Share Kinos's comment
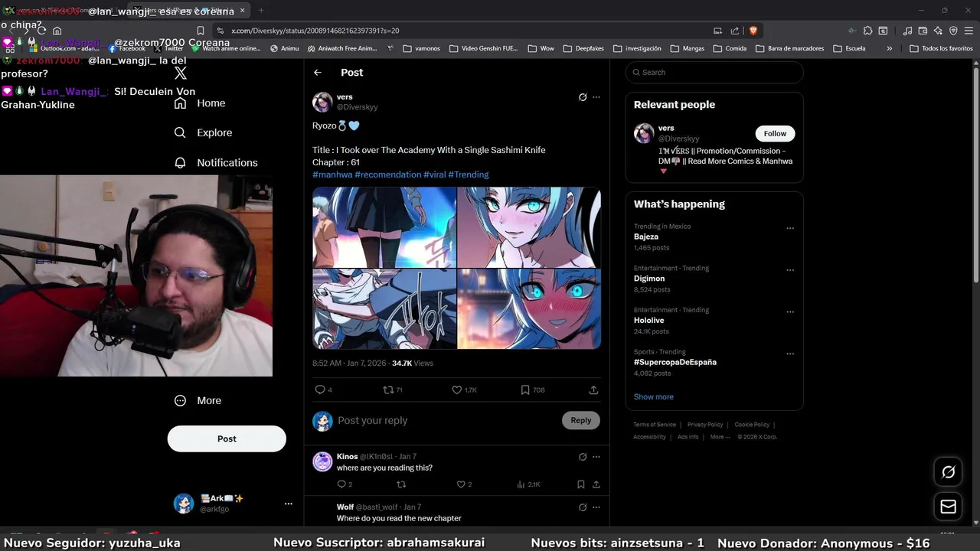This screenshot has width=980, height=551. (x=596, y=484)
